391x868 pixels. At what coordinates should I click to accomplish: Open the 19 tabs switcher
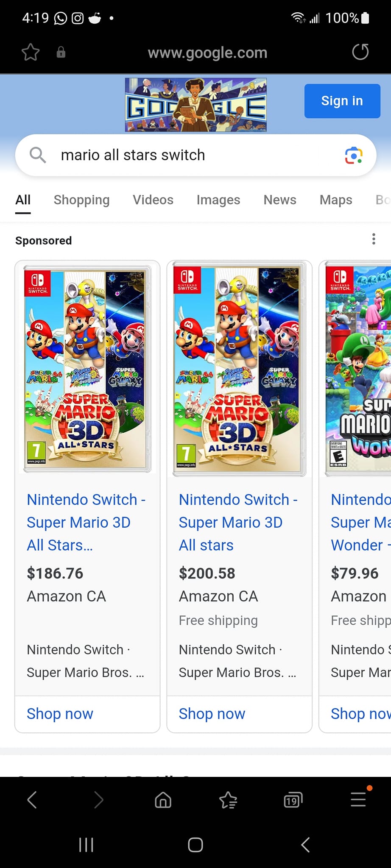[x=293, y=800]
